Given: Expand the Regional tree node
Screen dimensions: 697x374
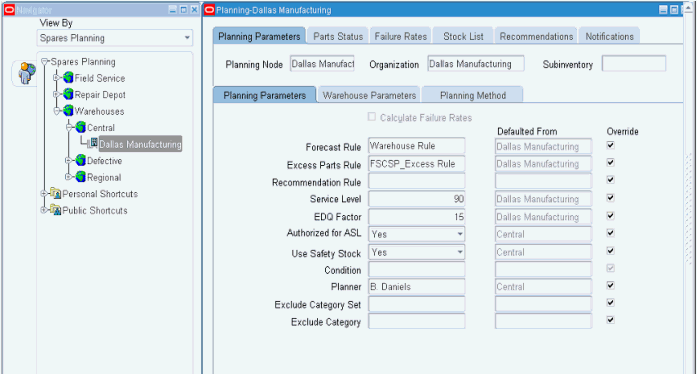Looking at the screenshot, I should (x=68, y=177).
